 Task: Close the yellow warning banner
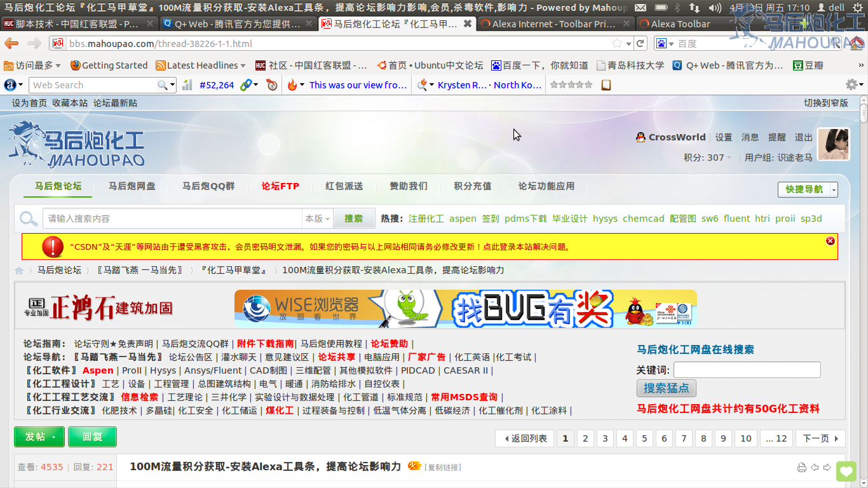pyautogui.click(x=830, y=241)
